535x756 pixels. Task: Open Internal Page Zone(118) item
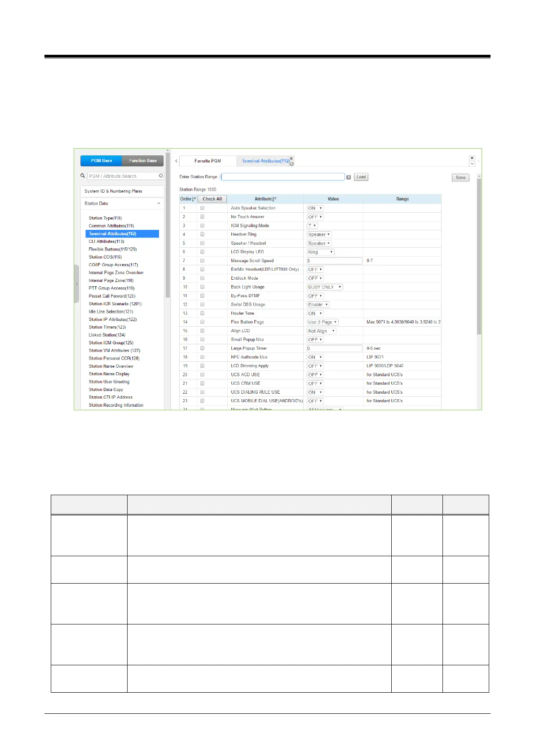[x=111, y=281]
